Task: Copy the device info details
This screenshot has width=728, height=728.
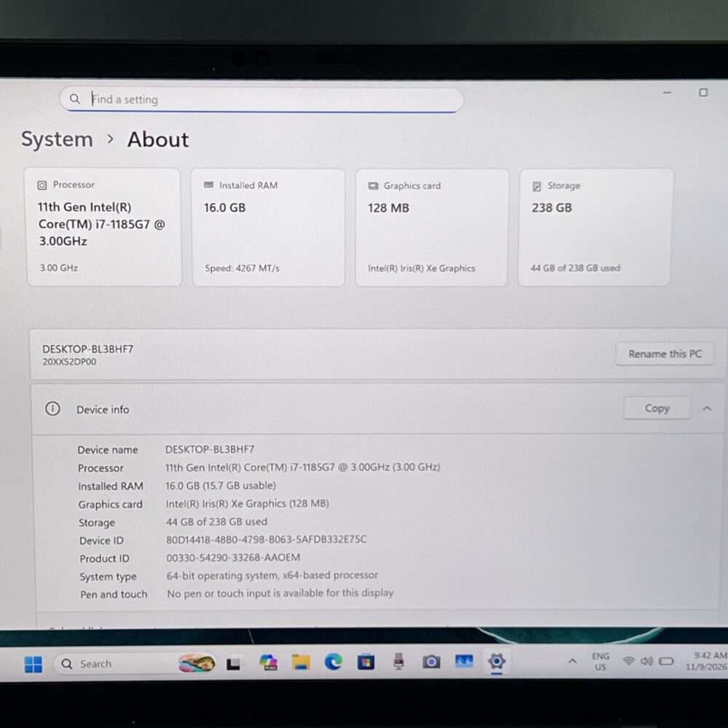Action: [657, 408]
